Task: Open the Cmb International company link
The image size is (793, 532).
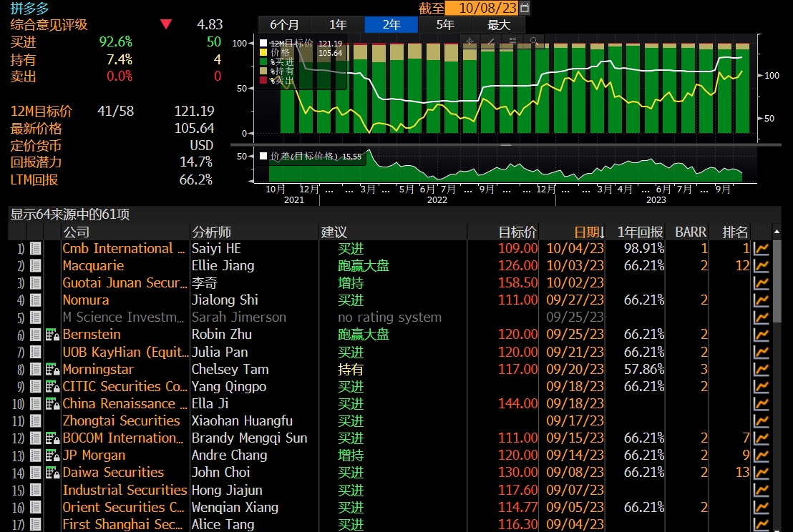Action: tap(124, 249)
